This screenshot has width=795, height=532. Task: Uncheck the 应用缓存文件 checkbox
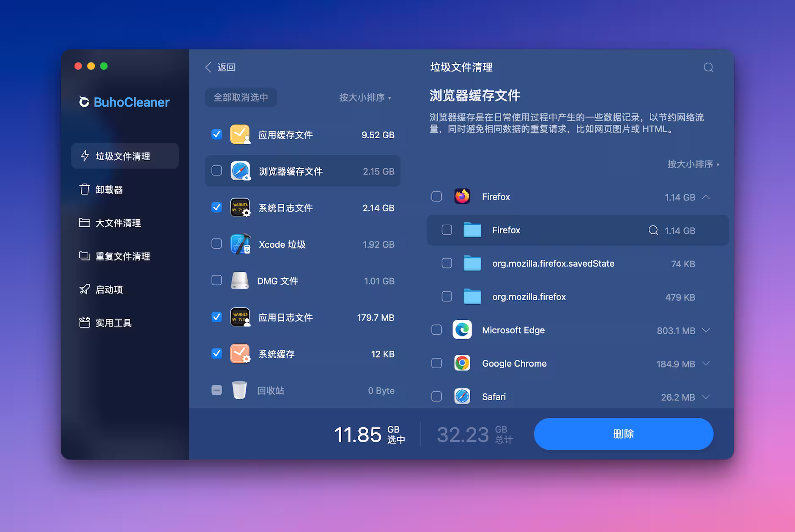coord(217,134)
